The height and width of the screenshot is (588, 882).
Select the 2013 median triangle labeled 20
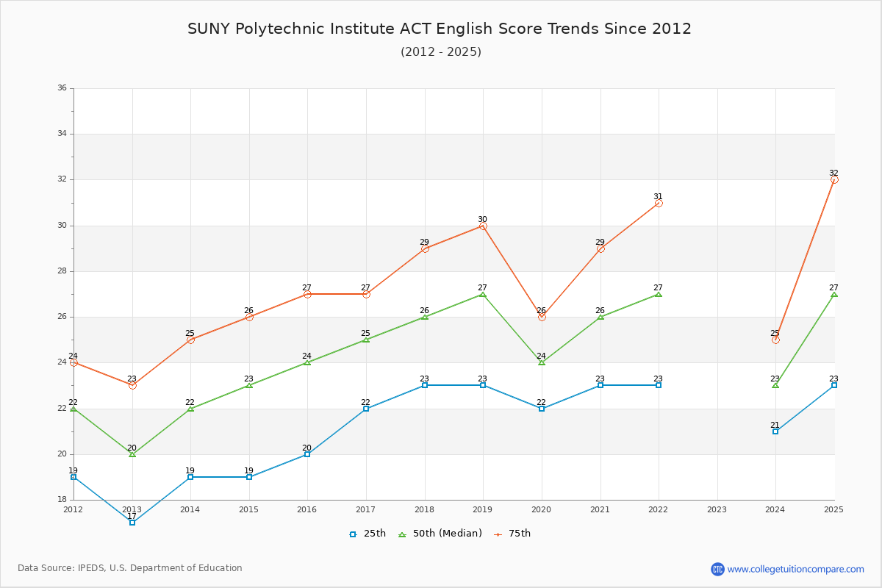click(132, 454)
